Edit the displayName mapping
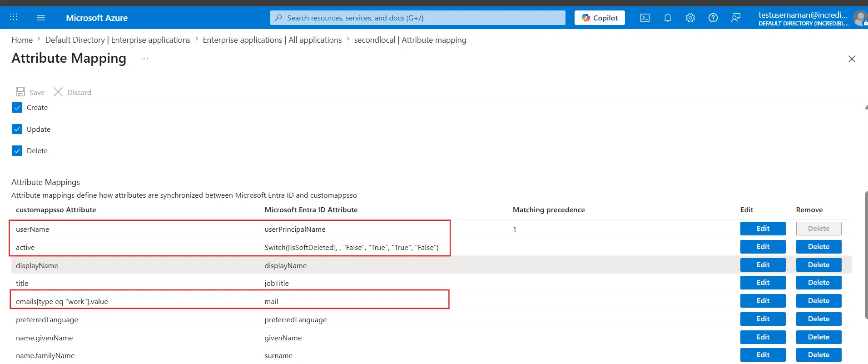868x364 pixels. (763, 265)
